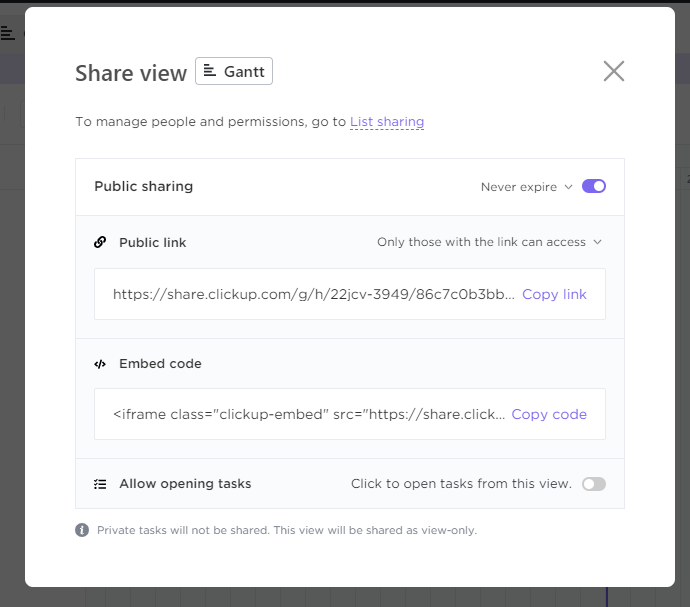690x607 pixels.
Task: Expand the chevron next to Never expire
Action: coord(569,187)
